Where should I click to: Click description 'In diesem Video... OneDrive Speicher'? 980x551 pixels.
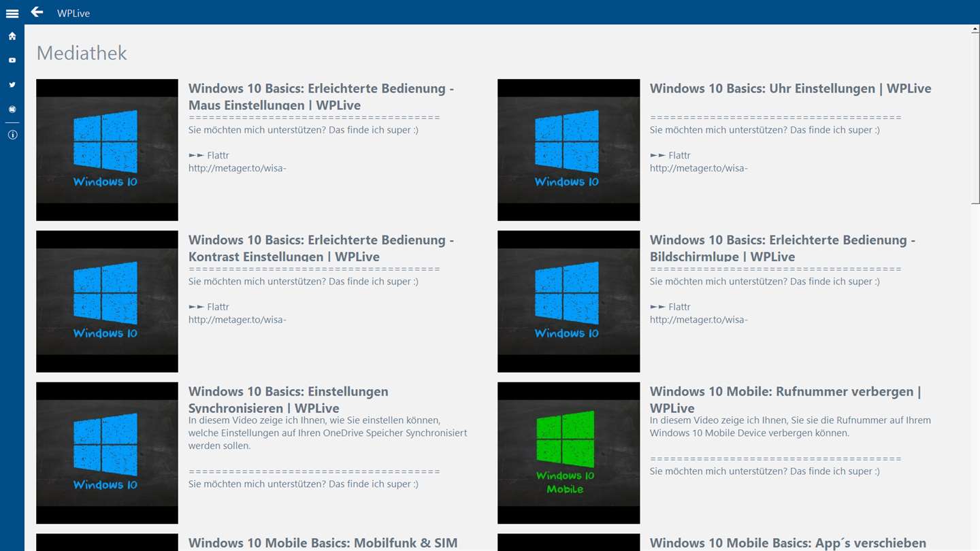[327, 433]
